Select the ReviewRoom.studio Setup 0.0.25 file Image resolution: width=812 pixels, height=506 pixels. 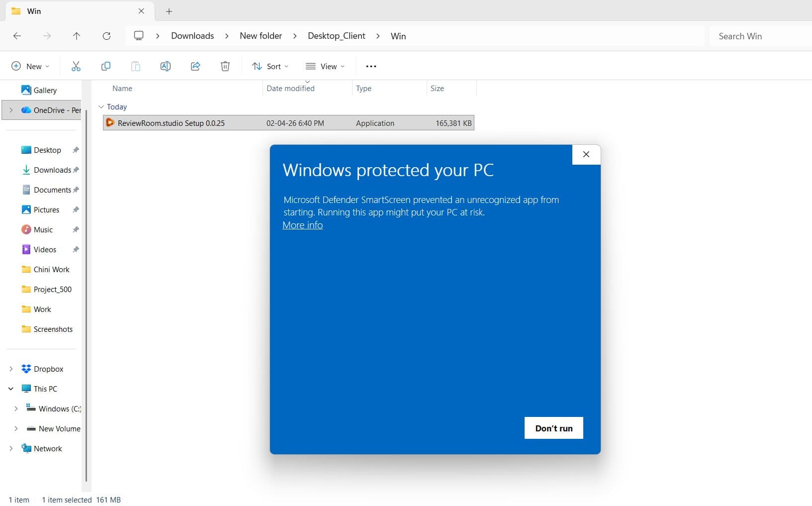(x=288, y=123)
